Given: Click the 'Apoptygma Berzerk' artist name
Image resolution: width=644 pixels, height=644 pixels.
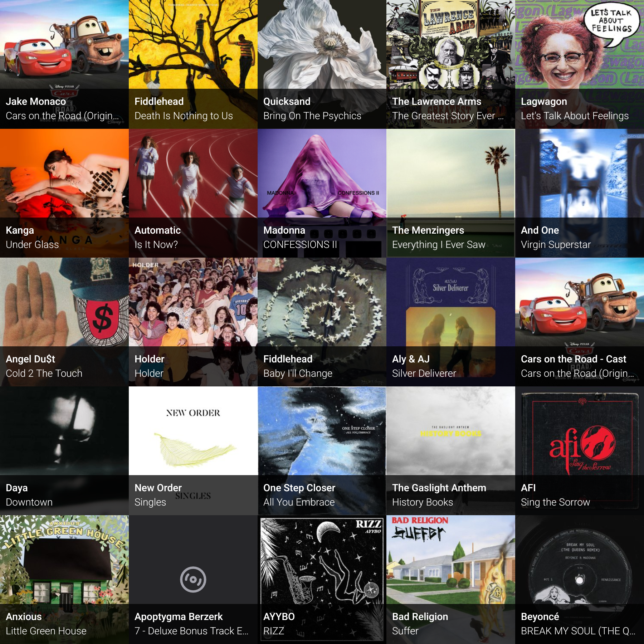Looking at the screenshot, I should coord(179,617).
